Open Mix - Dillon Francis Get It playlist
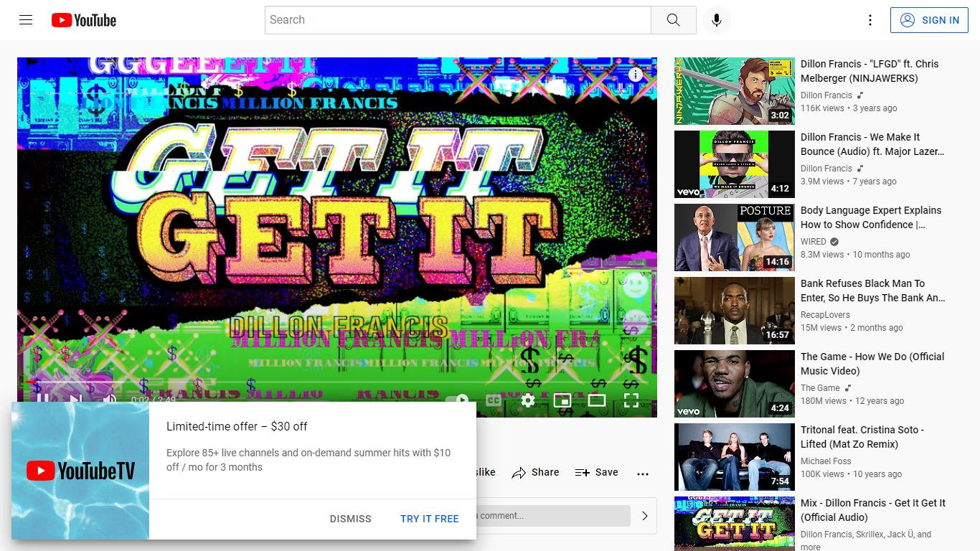The image size is (980, 551). coord(873,510)
